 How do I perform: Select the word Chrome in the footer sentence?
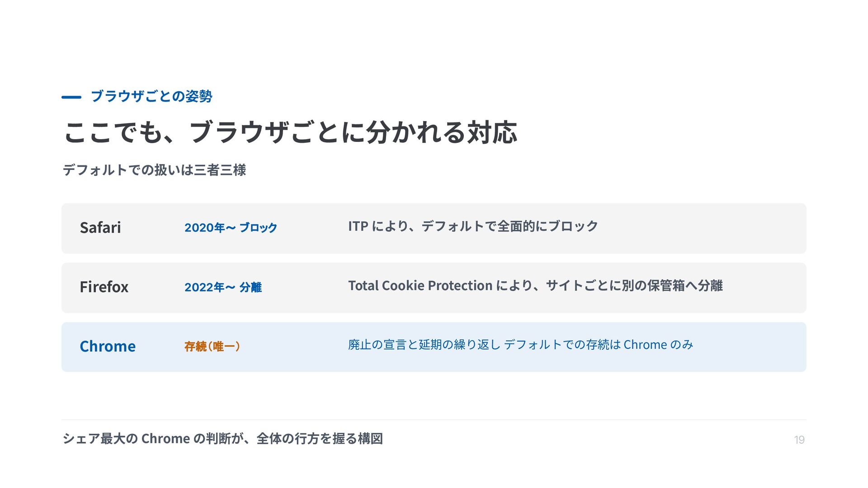165,438
